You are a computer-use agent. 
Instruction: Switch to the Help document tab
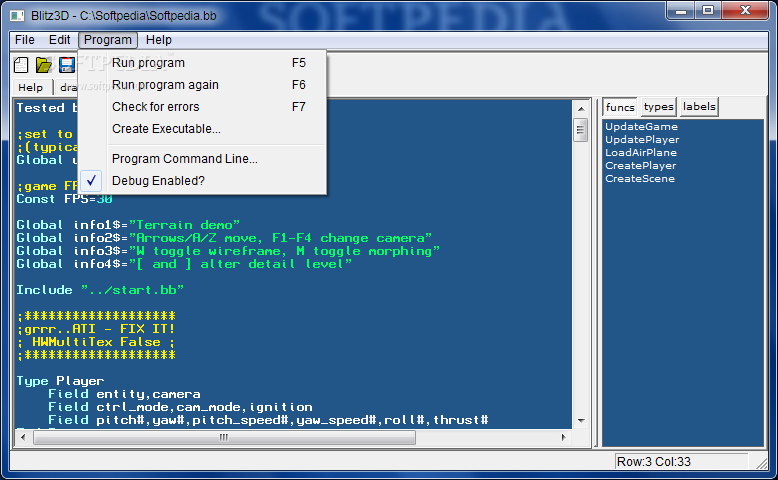pyautogui.click(x=31, y=87)
